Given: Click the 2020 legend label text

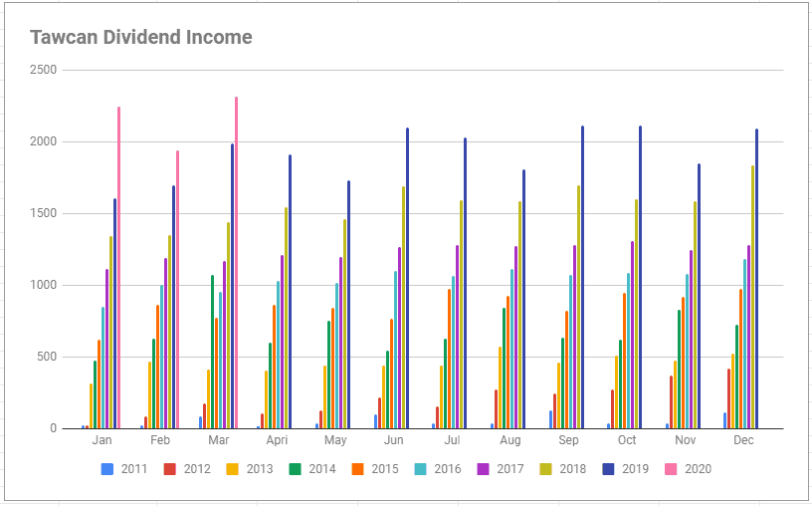Looking at the screenshot, I should 699,469.
